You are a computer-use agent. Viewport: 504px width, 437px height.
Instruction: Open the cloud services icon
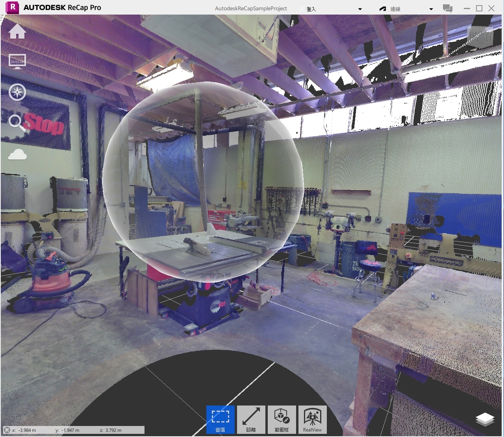click(x=17, y=154)
